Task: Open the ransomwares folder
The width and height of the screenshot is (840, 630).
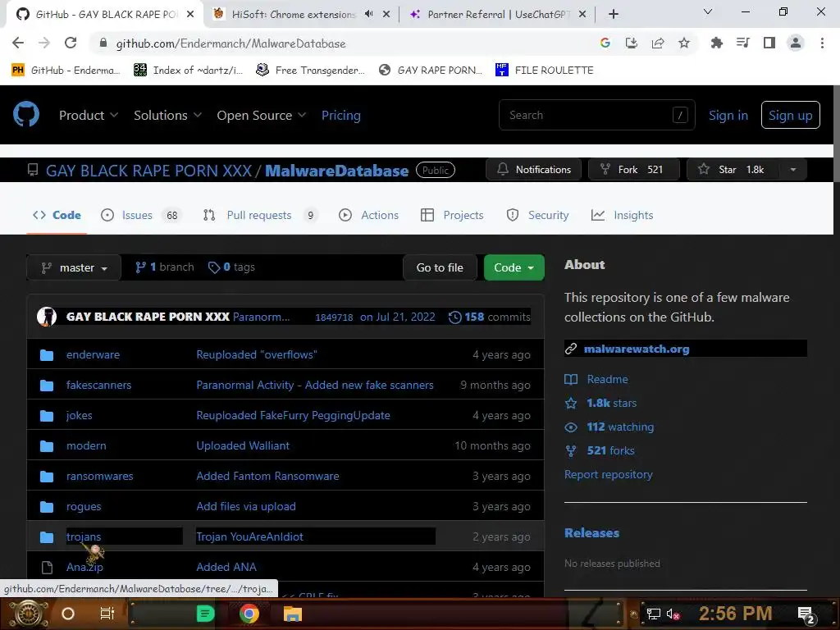Action: (99, 477)
